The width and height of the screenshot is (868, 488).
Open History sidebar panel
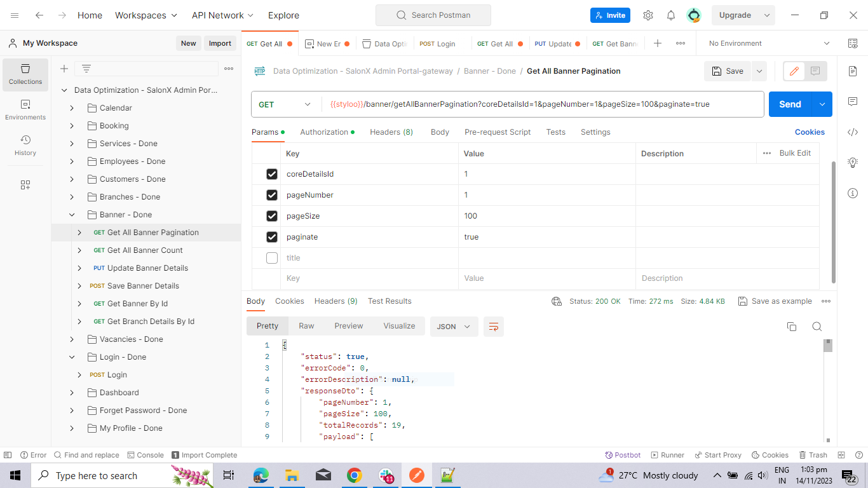(x=25, y=145)
